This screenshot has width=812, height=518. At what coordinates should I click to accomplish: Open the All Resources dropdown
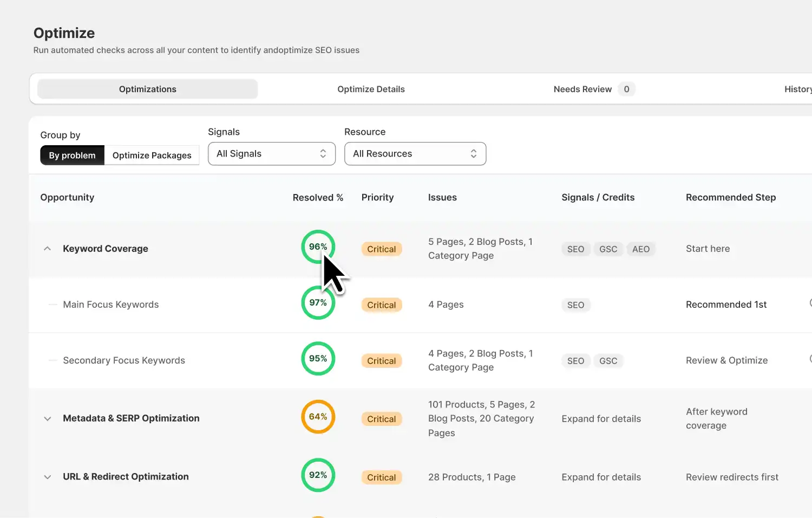[415, 154]
